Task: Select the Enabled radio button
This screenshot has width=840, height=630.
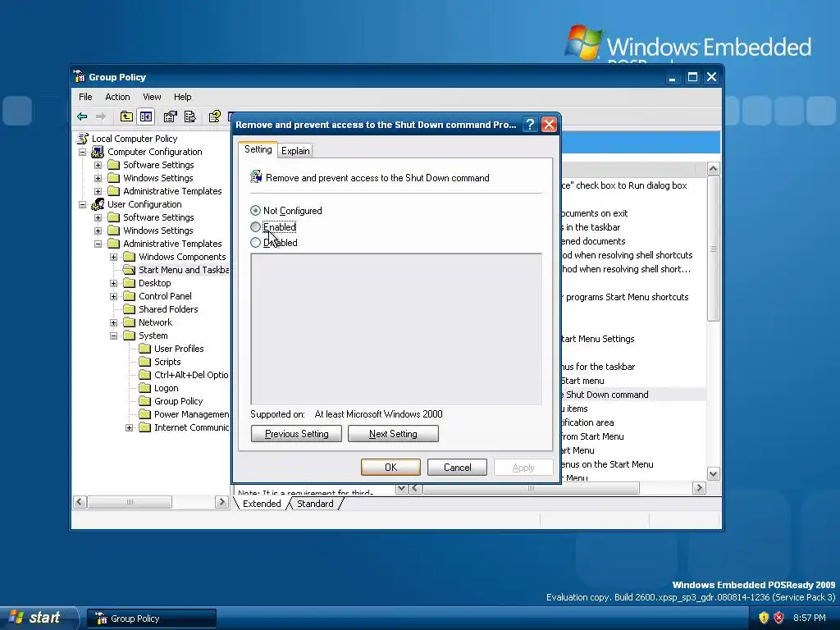Action: pyautogui.click(x=256, y=227)
